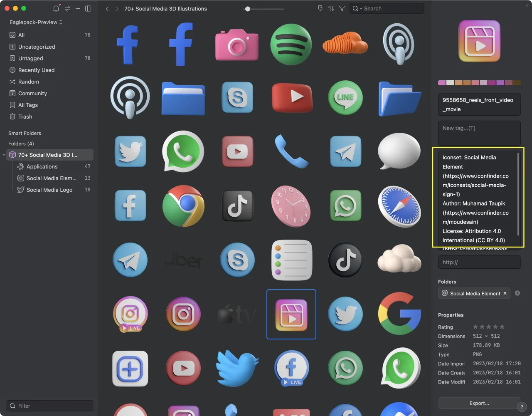Set the rating to one star
Screen dimensions: 532x416
click(x=475, y=327)
